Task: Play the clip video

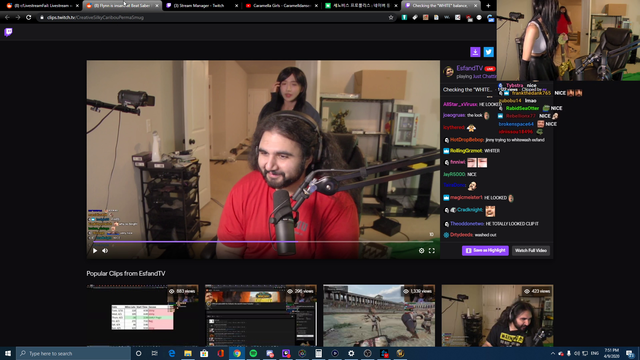Action: click(95, 251)
